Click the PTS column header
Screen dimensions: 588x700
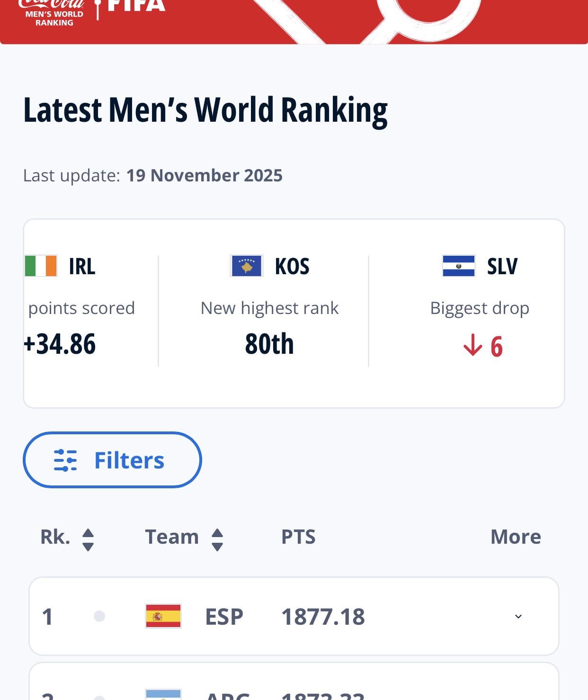(x=298, y=537)
